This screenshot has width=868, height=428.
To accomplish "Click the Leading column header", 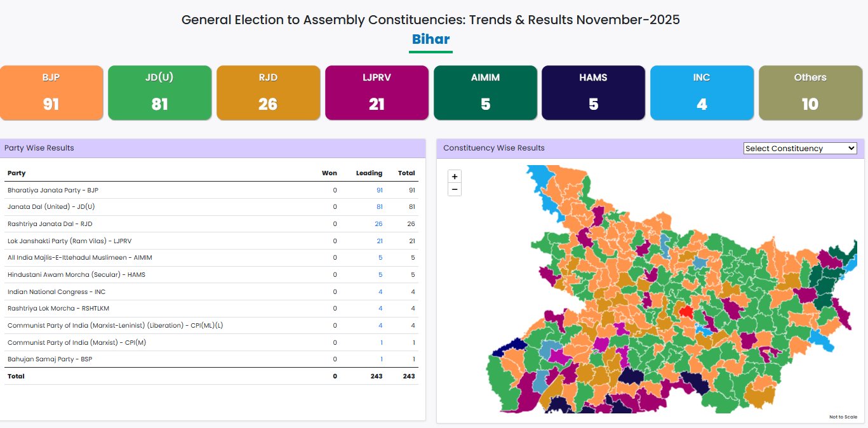I will tap(369, 173).
